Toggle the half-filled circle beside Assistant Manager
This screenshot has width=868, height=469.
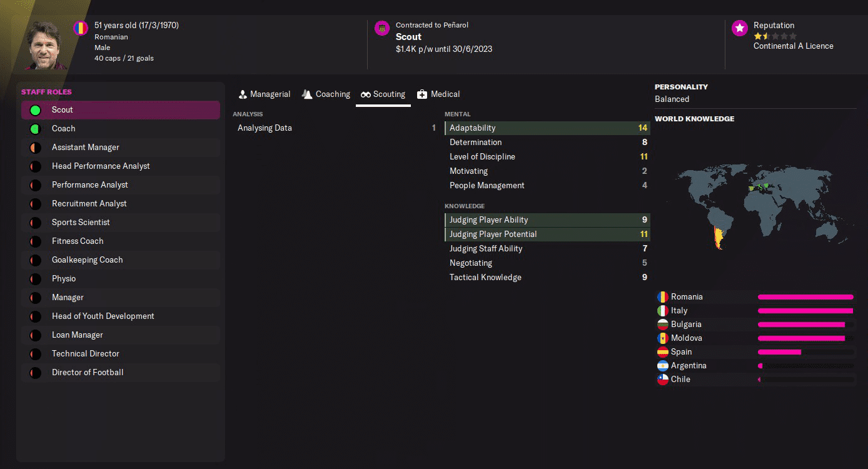(36, 147)
